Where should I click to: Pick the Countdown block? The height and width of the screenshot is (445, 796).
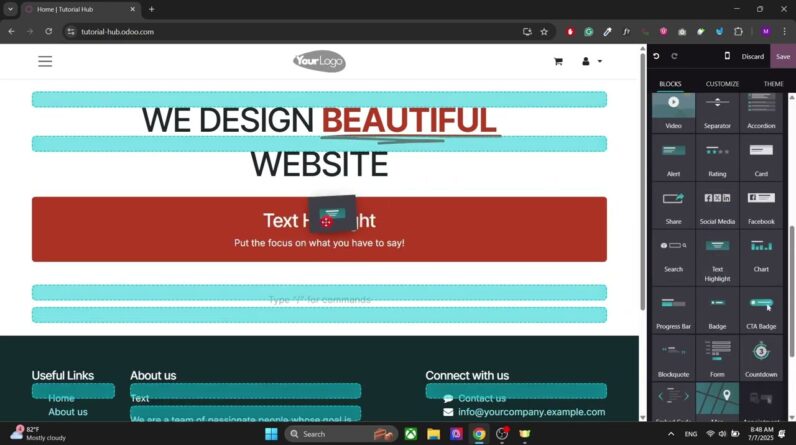[760, 357]
